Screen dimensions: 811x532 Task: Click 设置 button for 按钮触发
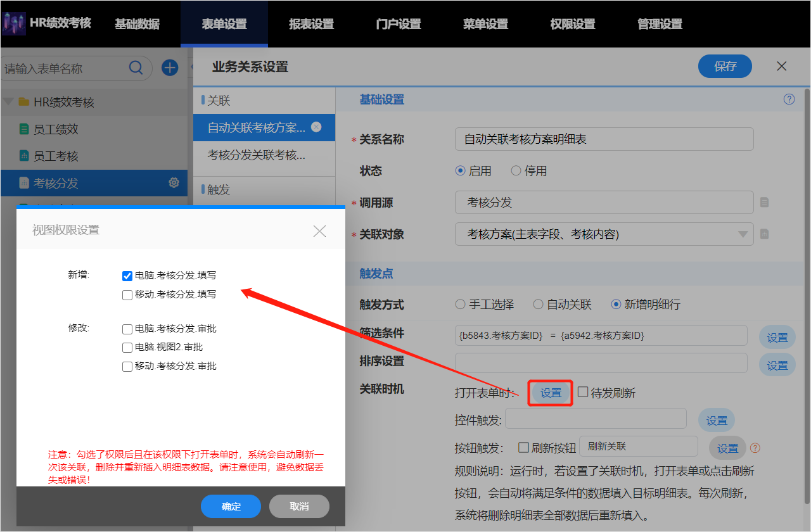[x=727, y=448]
